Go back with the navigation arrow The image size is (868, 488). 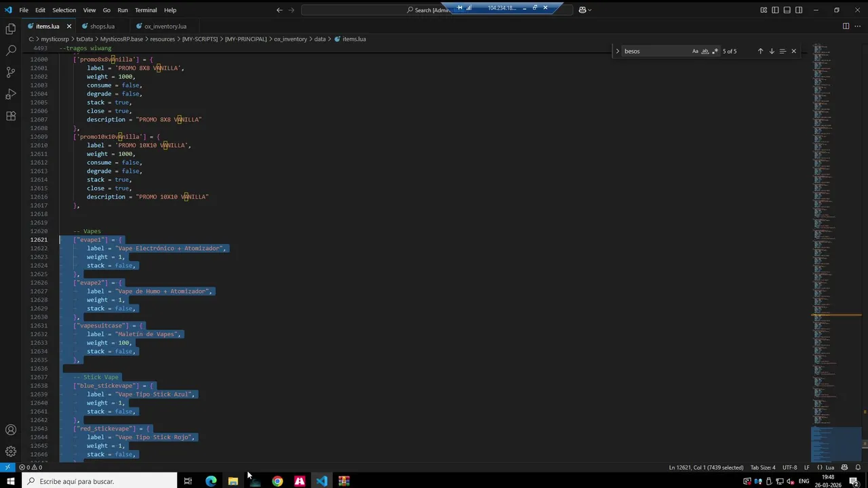tap(279, 10)
